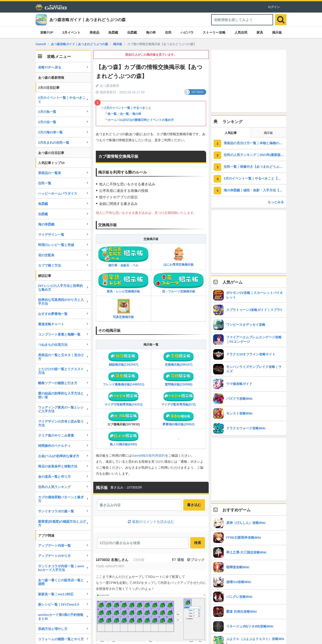Open the 家具・レシピ board banner
The height and width of the screenshot is (644, 322).
click(x=123, y=280)
